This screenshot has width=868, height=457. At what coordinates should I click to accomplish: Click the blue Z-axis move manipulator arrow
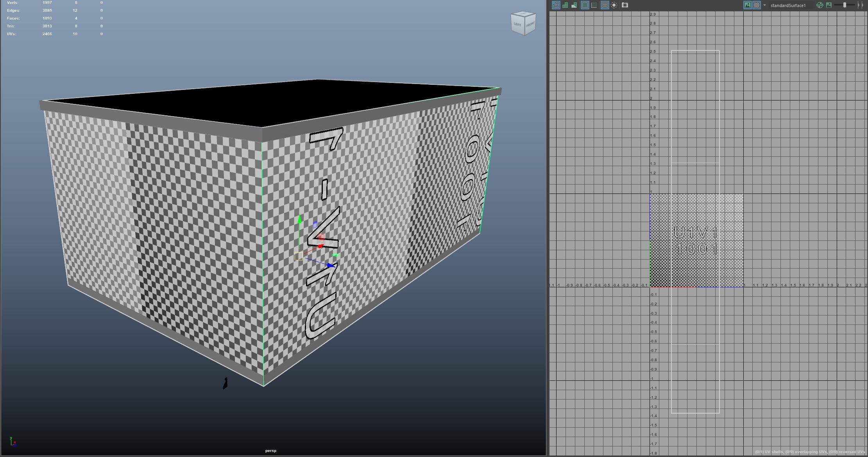tap(331, 265)
